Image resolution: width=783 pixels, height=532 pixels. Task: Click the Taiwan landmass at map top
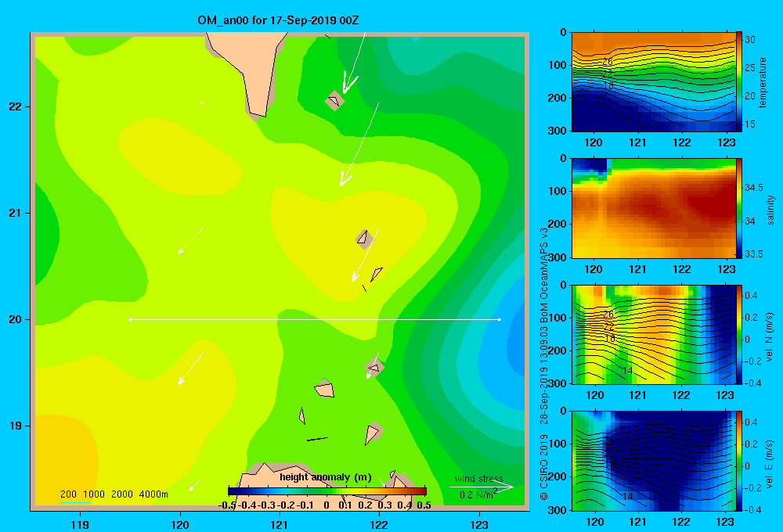coord(252,70)
